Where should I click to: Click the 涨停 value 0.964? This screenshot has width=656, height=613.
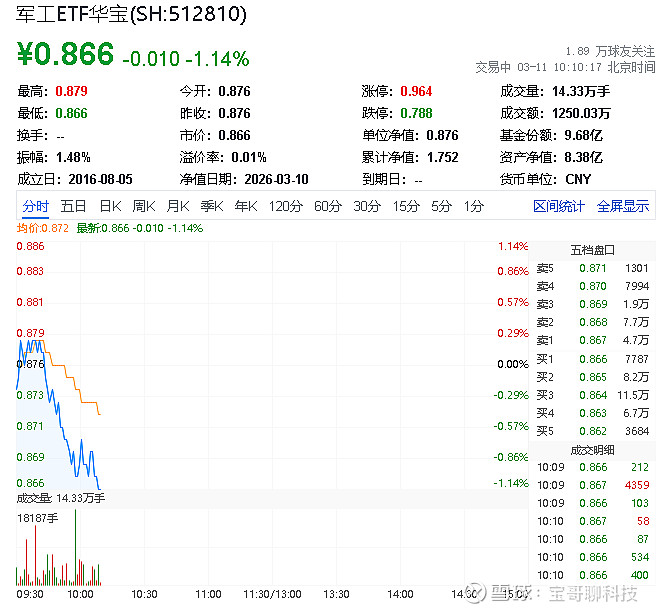(x=416, y=91)
